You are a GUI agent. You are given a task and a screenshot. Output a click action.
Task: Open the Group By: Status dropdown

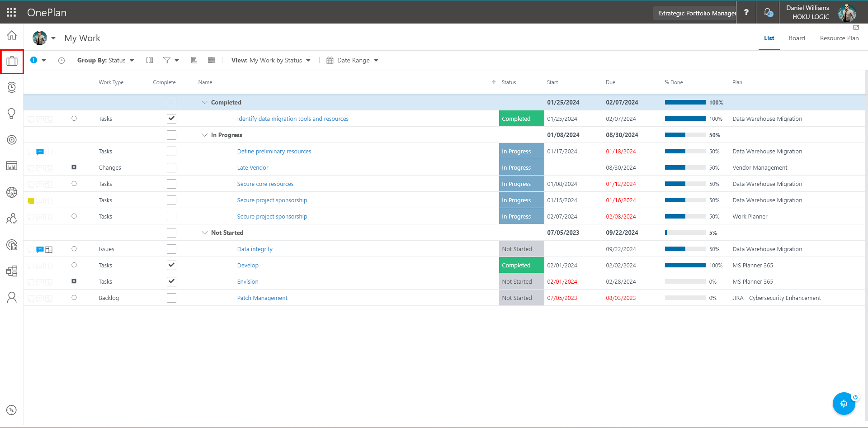tap(106, 60)
